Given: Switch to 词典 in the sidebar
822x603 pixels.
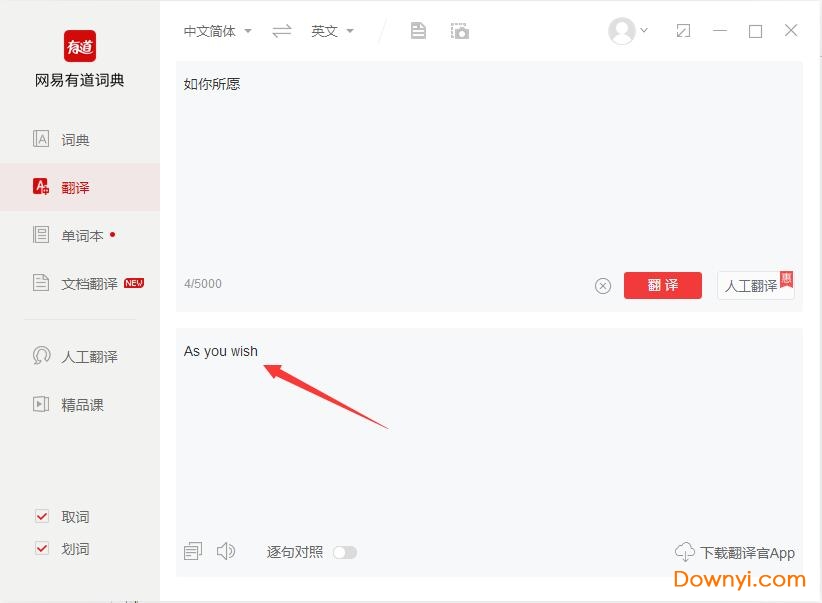Looking at the screenshot, I should [x=75, y=140].
